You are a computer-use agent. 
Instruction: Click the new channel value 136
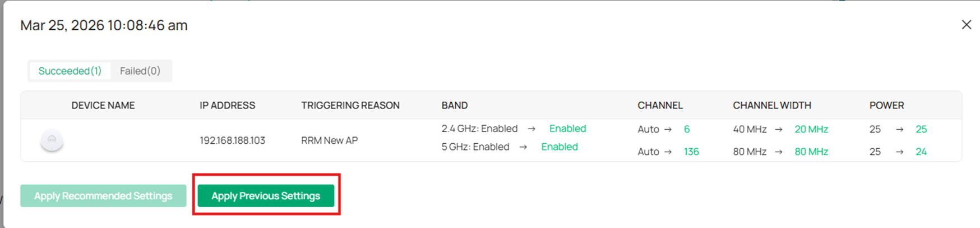pyautogui.click(x=691, y=152)
